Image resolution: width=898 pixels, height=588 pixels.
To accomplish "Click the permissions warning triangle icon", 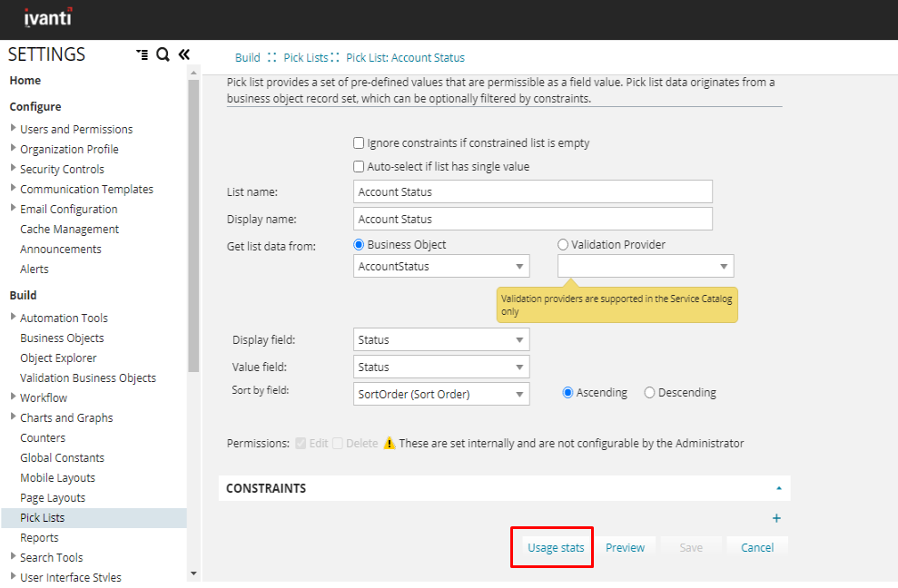I will click(x=390, y=444).
